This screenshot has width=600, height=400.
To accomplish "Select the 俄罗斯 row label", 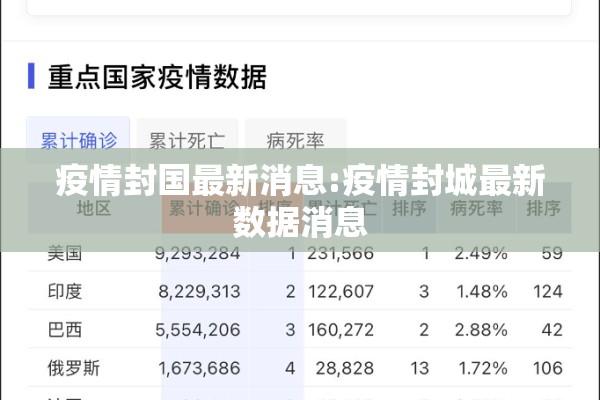I will point(73,368).
